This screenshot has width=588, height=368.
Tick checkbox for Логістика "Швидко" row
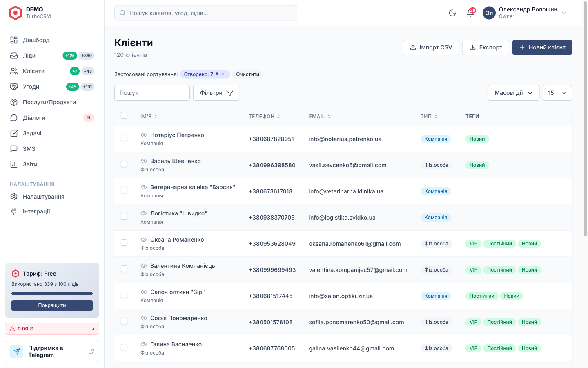(124, 216)
